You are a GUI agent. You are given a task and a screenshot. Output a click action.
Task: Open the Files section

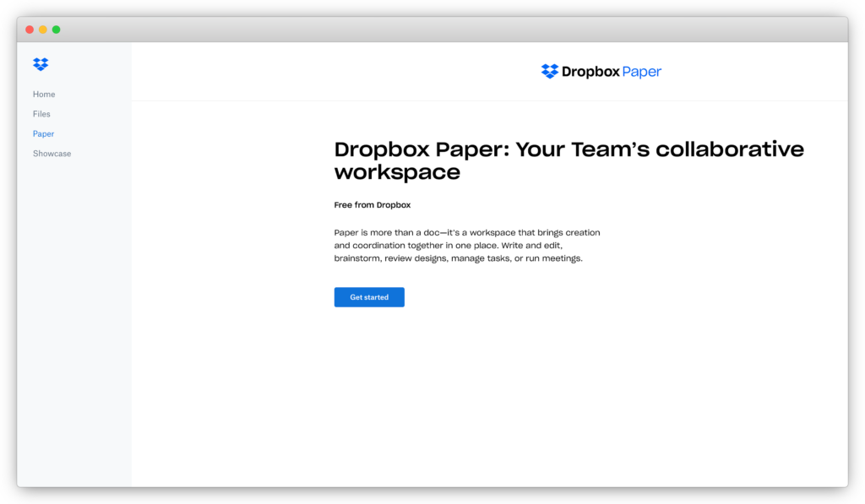41,113
